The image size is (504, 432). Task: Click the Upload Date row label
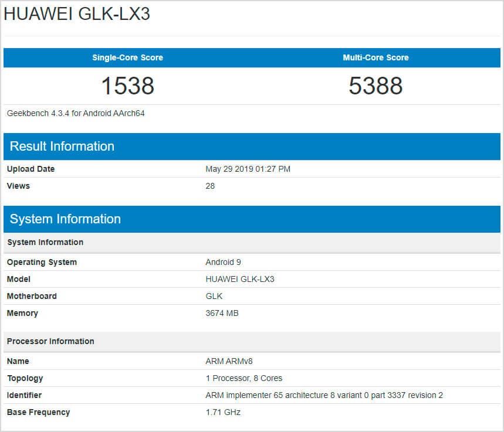click(31, 169)
